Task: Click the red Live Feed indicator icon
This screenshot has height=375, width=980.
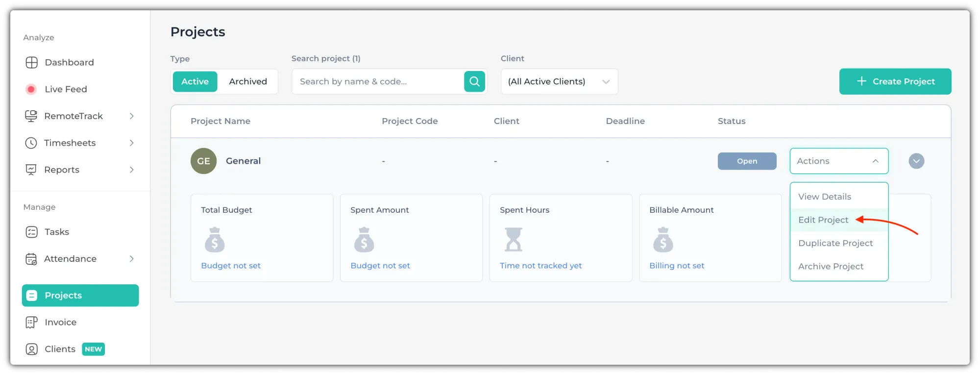Action: click(x=31, y=89)
